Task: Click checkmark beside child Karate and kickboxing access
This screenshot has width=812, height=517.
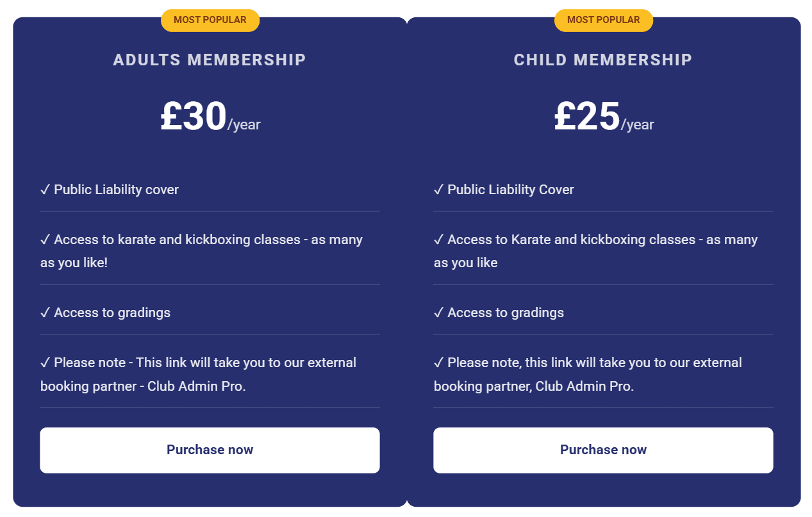Action: 439,240
